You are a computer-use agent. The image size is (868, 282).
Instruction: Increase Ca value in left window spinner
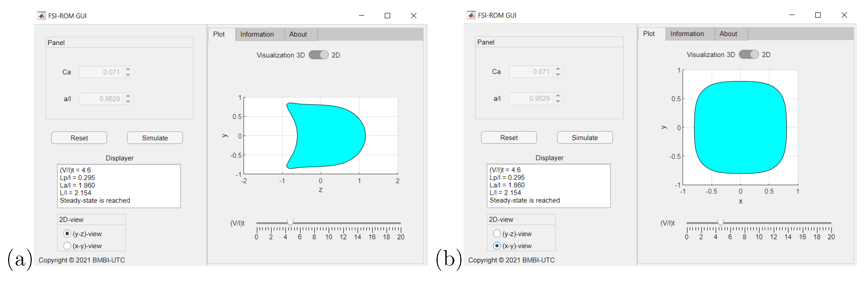point(128,69)
